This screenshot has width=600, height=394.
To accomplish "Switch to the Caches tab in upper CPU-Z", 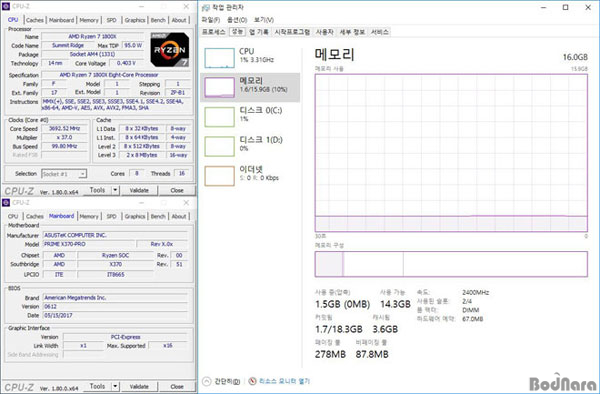I will tap(35, 20).
